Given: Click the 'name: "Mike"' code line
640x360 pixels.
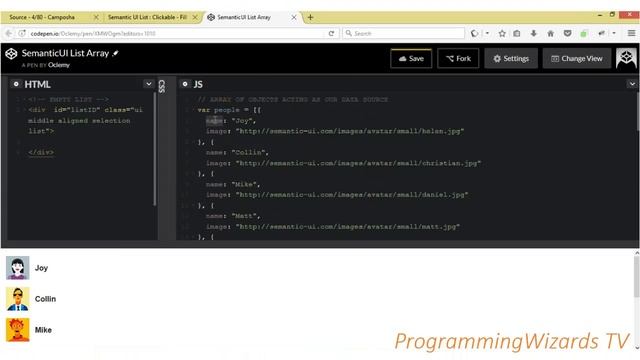Looking at the screenshot, I should [x=233, y=184].
